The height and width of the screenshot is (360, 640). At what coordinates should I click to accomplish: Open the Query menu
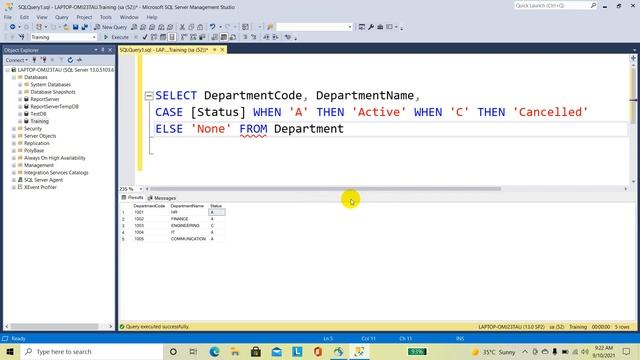pyautogui.click(x=62, y=17)
